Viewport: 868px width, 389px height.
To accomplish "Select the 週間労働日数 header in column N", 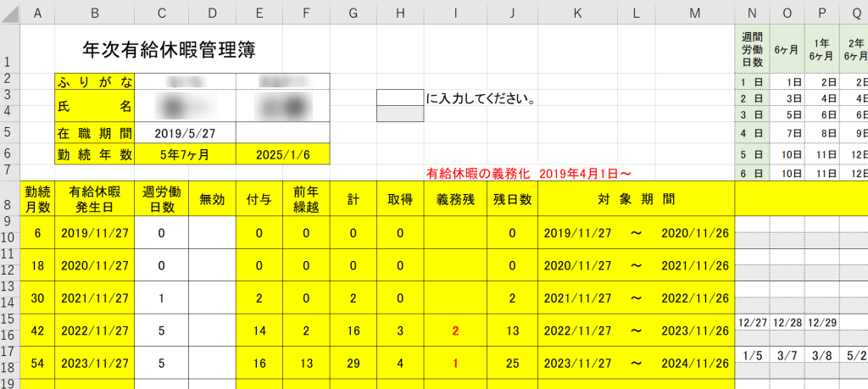I will [x=752, y=49].
